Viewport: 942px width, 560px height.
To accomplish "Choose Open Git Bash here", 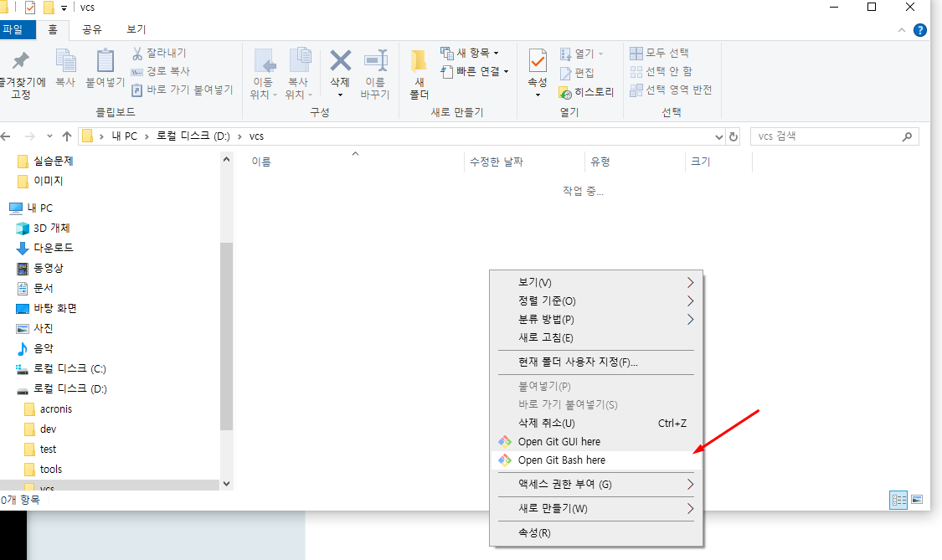I will click(596, 460).
